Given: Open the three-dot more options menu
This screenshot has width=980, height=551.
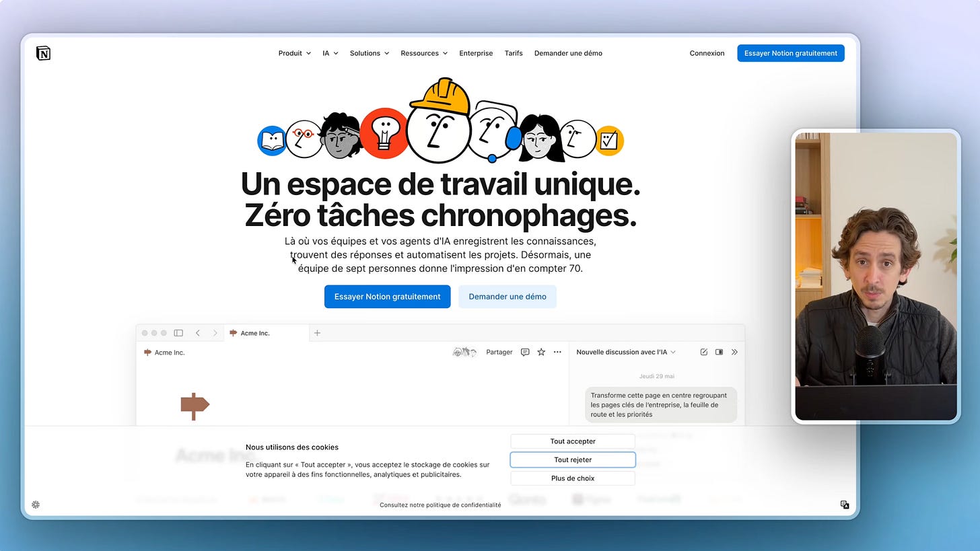Looking at the screenshot, I should pos(557,352).
